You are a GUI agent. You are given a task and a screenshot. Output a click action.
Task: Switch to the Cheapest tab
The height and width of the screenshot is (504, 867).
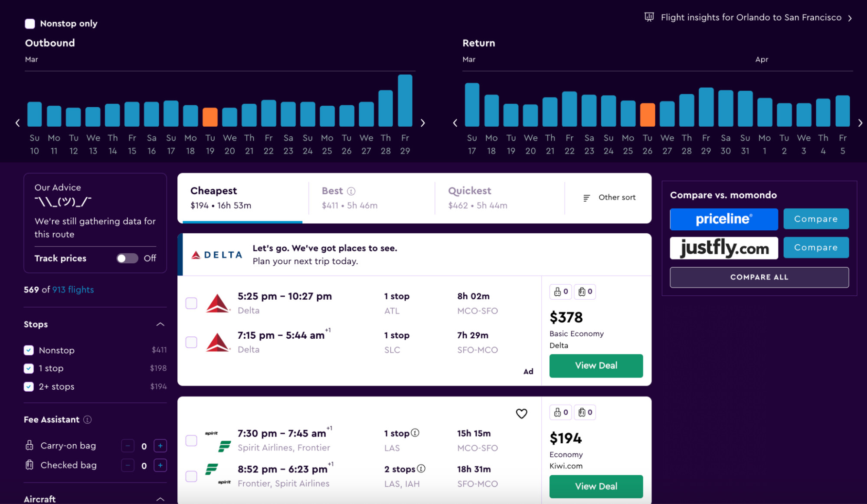pyautogui.click(x=243, y=198)
